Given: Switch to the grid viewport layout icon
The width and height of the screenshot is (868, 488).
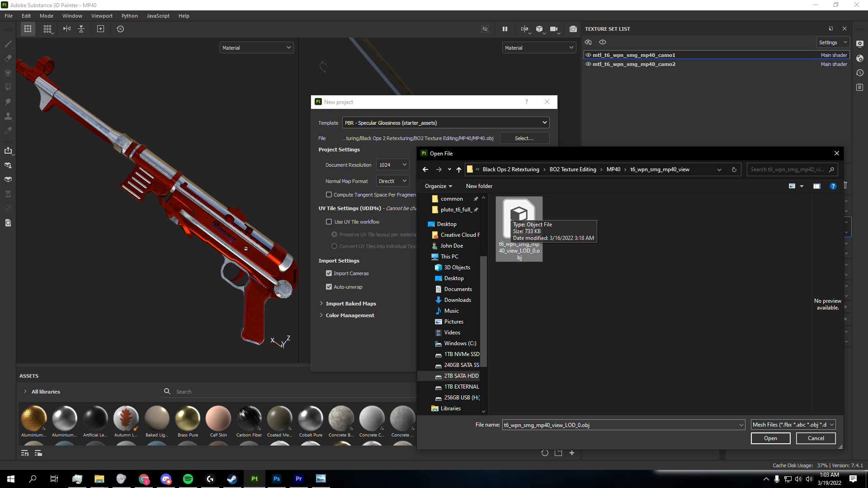Looking at the screenshot, I should (47, 29).
